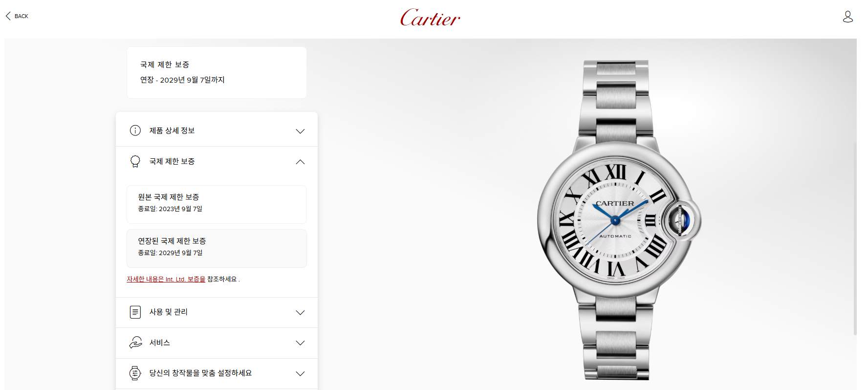Expand the 서비스 chevron

(x=300, y=343)
